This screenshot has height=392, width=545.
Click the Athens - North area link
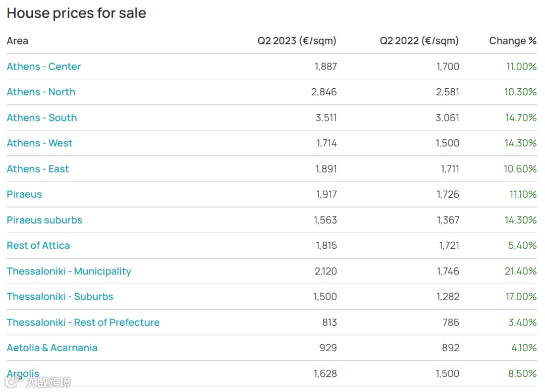point(41,92)
